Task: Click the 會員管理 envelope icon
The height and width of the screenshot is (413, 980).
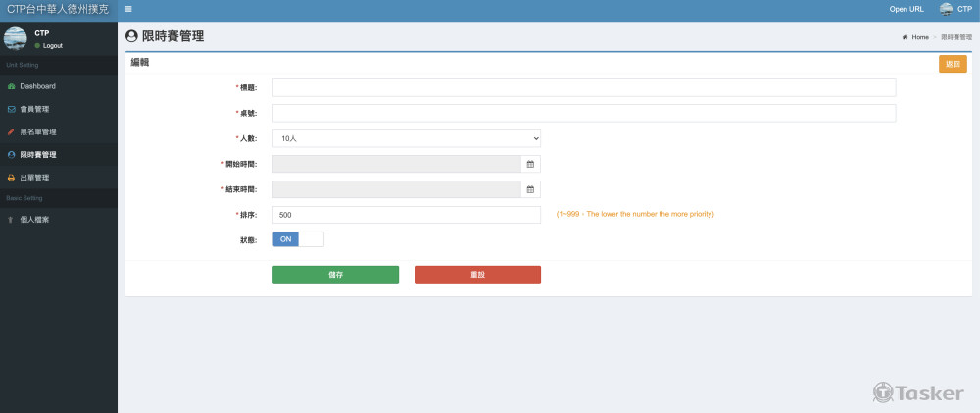Action: pyautogui.click(x=11, y=109)
